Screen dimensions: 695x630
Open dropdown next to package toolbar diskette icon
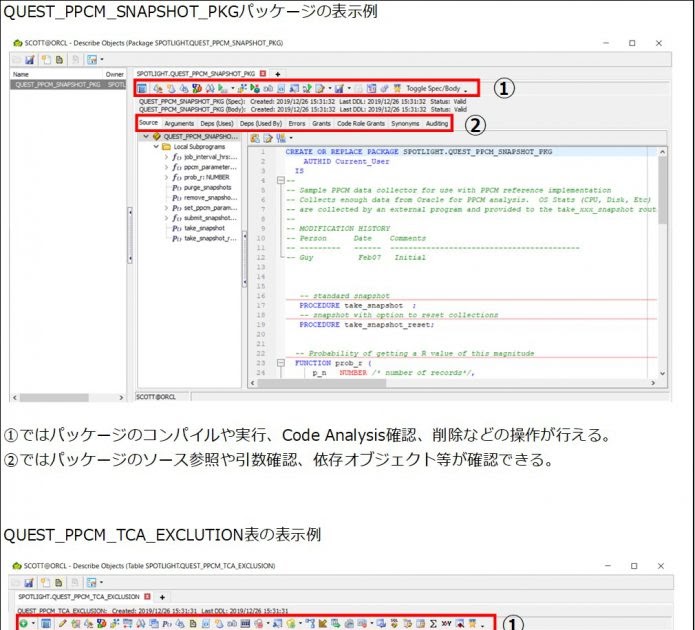tap(349, 88)
